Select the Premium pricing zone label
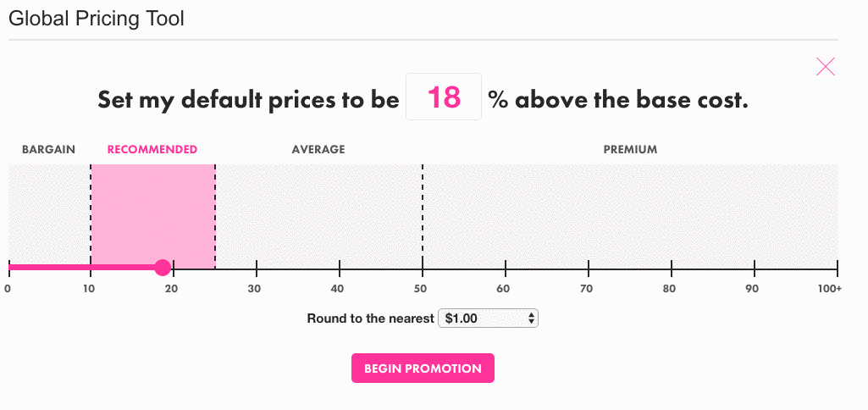Image resolution: width=868 pixels, height=410 pixels. [x=631, y=150]
